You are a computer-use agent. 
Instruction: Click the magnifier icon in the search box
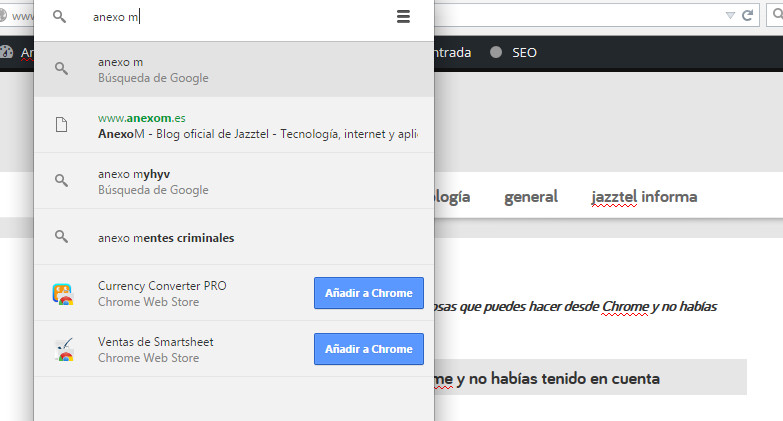[x=59, y=16]
